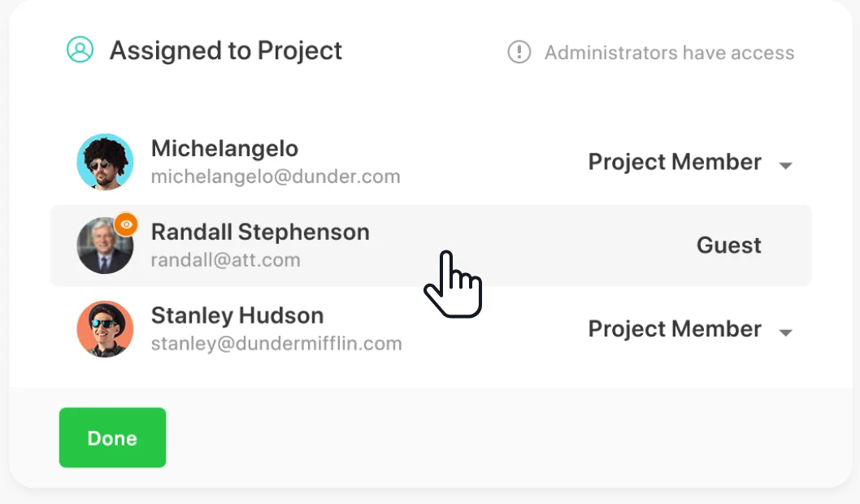The image size is (860, 504).
Task: Click Randall Stephenson's profile photo
Action: [103, 246]
